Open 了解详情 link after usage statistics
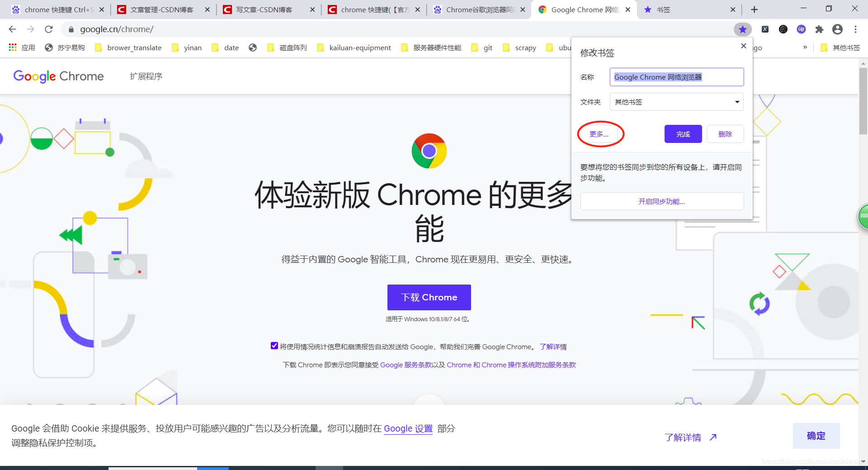The image size is (868, 470). click(553, 347)
